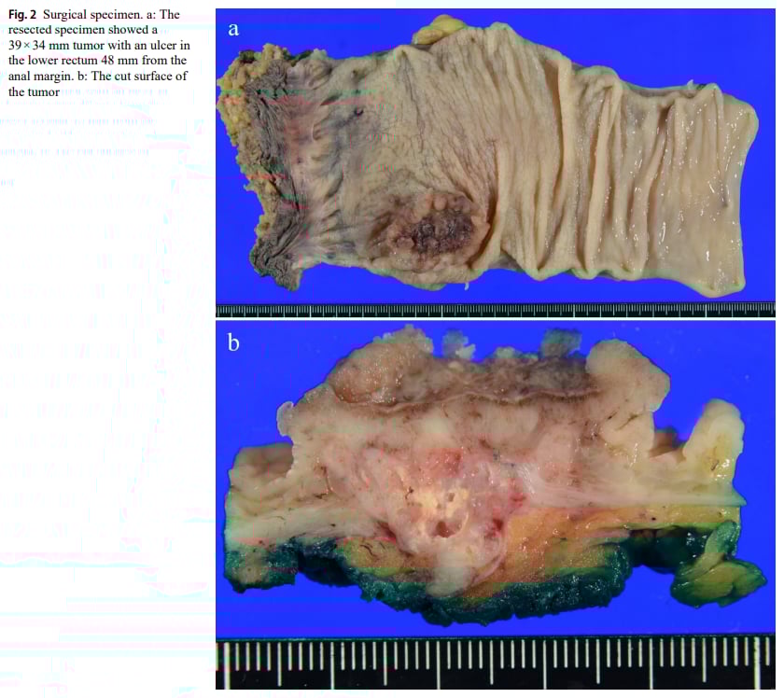Click the yellow fat tissue atop panel a

[x=437, y=34]
